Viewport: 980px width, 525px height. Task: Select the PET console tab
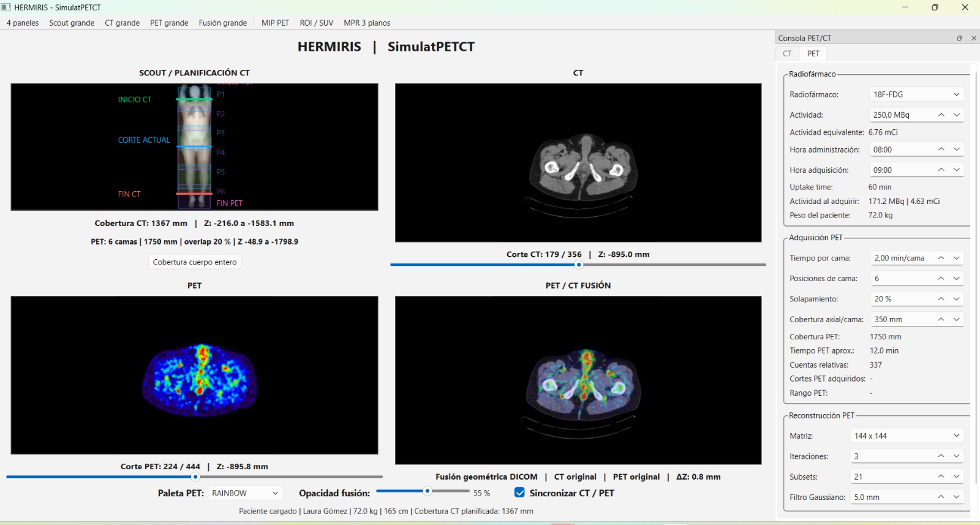tap(813, 54)
